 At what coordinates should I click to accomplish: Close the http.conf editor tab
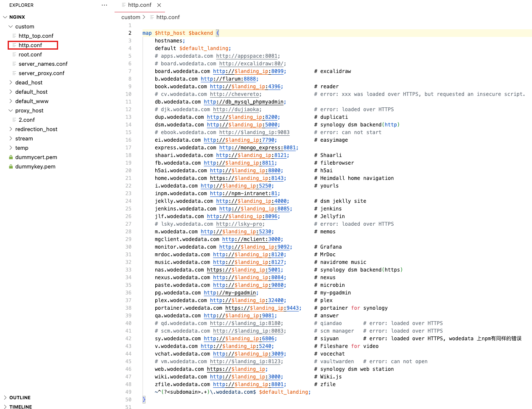coord(159,5)
